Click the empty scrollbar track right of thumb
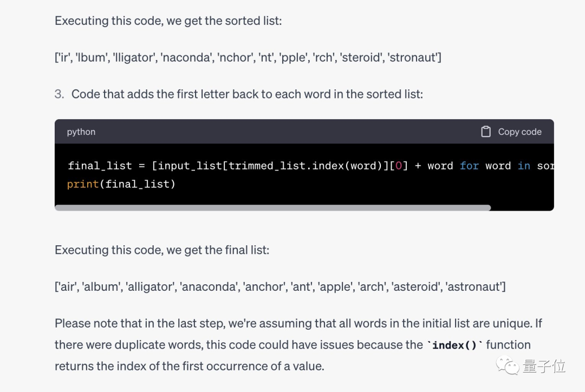Image resolution: width=585 pixels, height=392 pixels. tap(521, 207)
